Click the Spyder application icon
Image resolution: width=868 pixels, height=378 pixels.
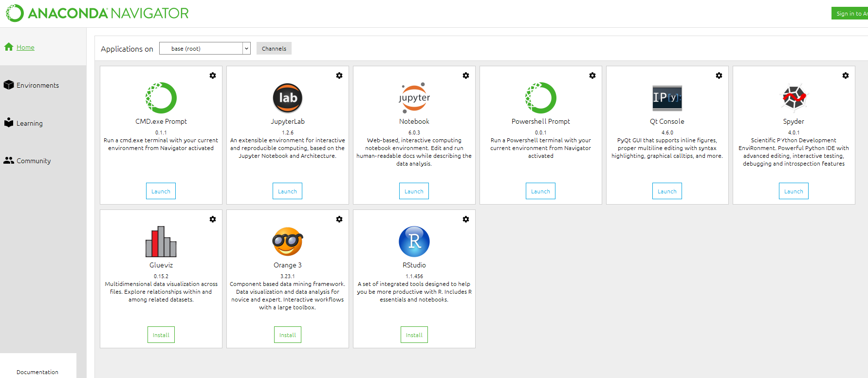tap(794, 98)
